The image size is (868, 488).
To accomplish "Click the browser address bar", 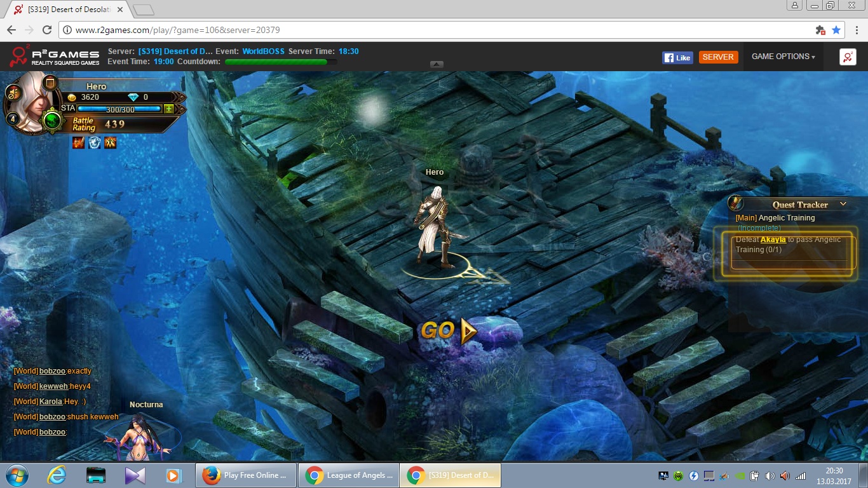I will [x=432, y=30].
